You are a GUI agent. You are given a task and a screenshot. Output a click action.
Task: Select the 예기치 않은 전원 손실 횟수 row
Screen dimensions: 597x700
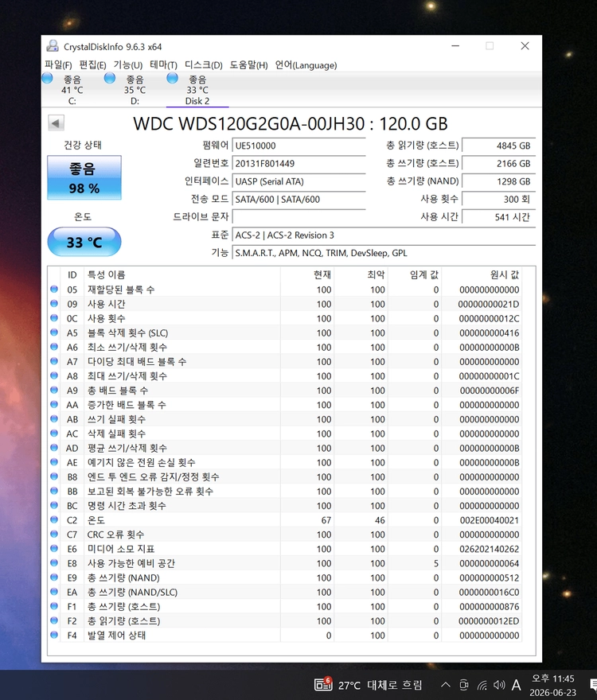[x=285, y=462]
